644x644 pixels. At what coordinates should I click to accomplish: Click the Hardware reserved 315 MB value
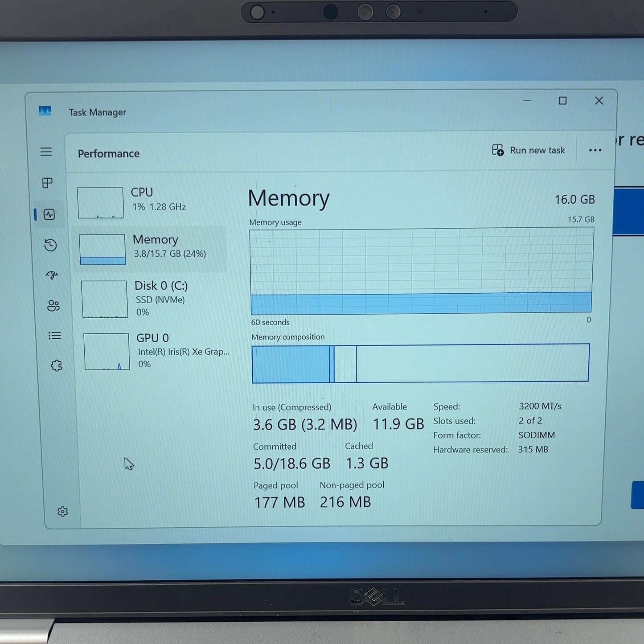(x=533, y=449)
